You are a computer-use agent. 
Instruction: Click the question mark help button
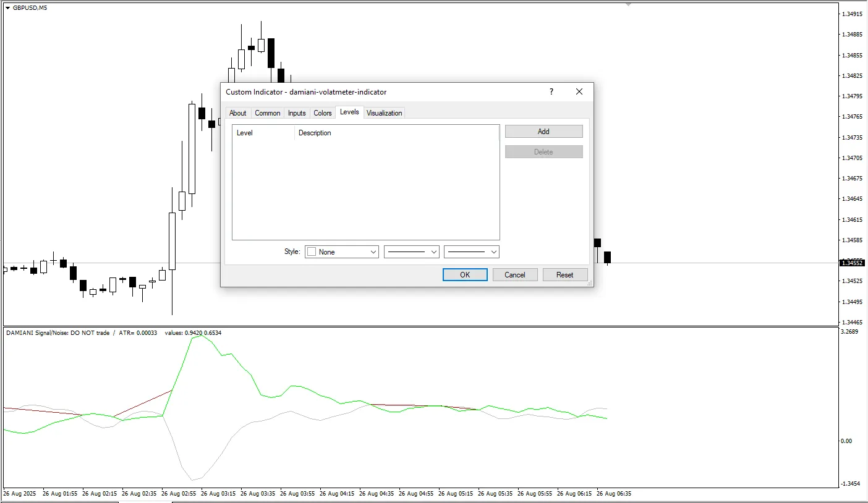[551, 91]
